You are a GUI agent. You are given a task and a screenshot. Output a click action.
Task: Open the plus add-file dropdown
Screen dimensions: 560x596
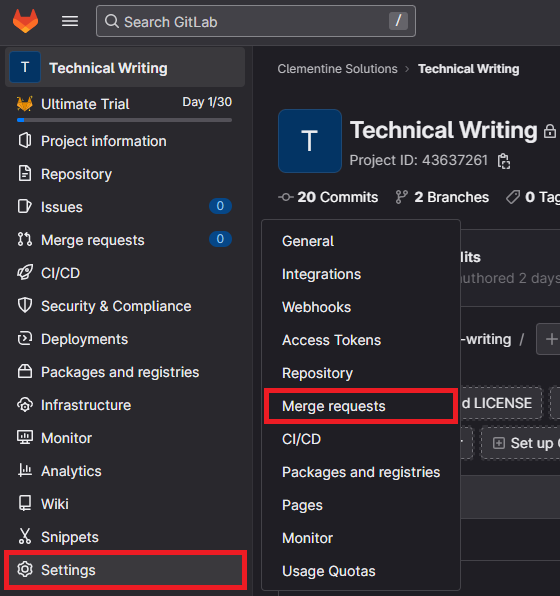pos(549,339)
